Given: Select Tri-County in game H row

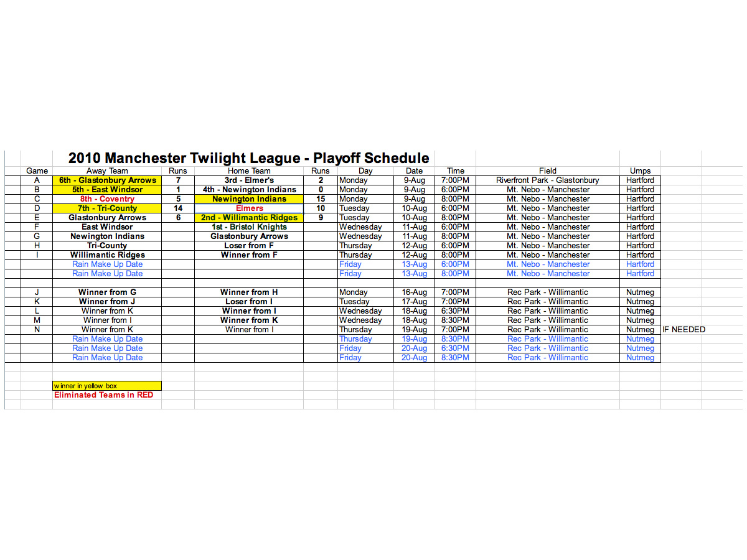Looking at the screenshot, I should pos(107,245).
